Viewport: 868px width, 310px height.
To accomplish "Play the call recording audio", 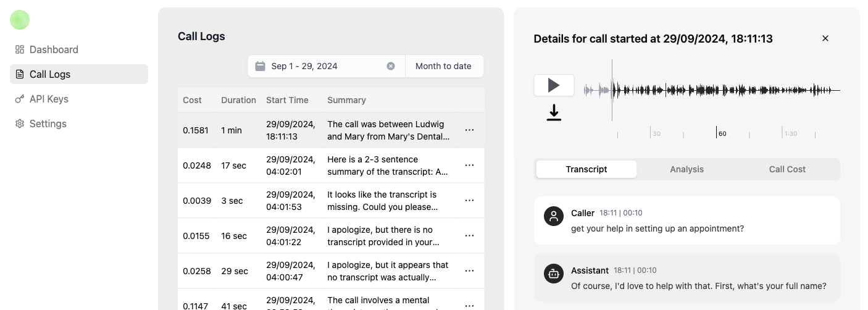I will pyautogui.click(x=554, y=85).
